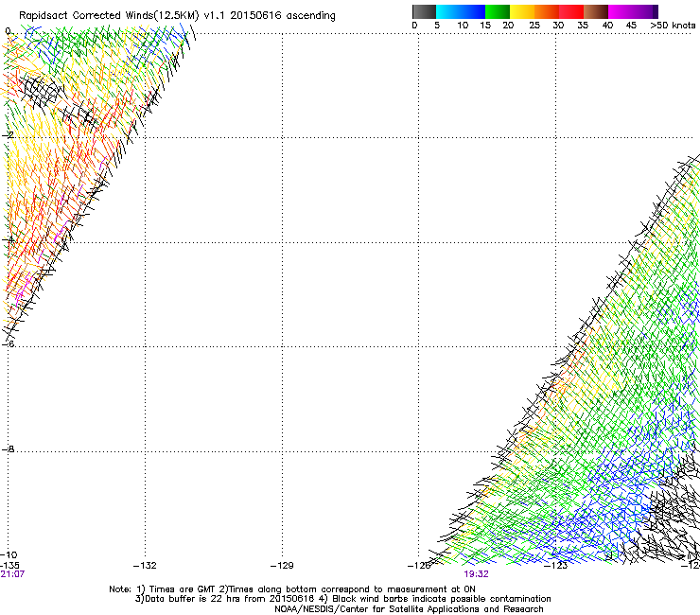Click the 'Rapidscat Corrected Winds(12.5KM)' title text
Image resolution: width=700 pixels, height=615 pixels.
coord(109,15)
